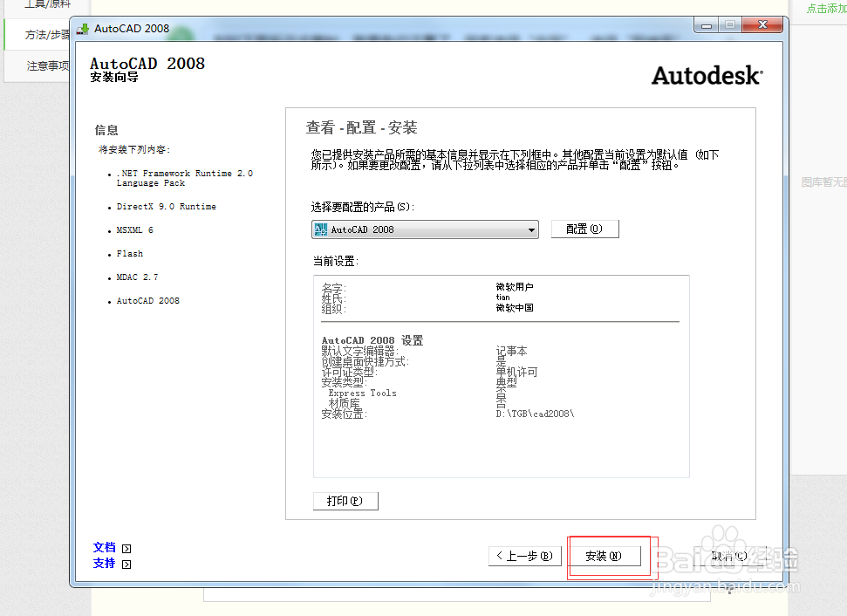Click the DirectX 9.0 Runtime list item

[x=167, y=207]
